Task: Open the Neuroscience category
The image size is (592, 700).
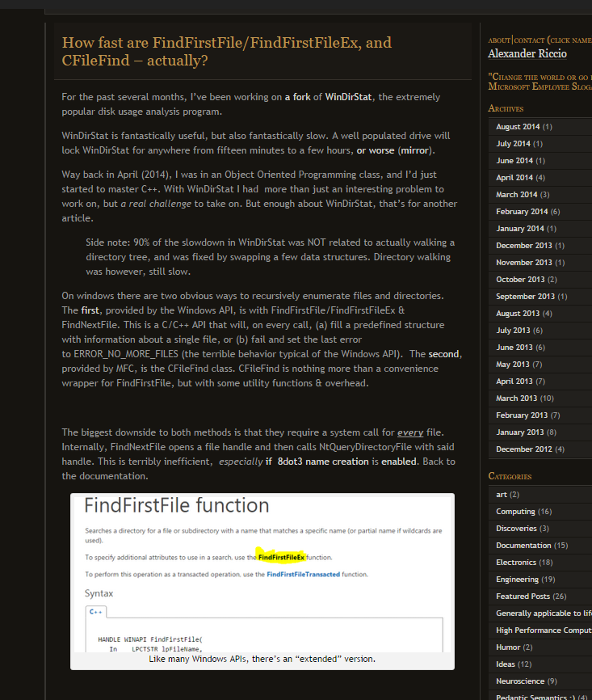Action: [522, 681]
